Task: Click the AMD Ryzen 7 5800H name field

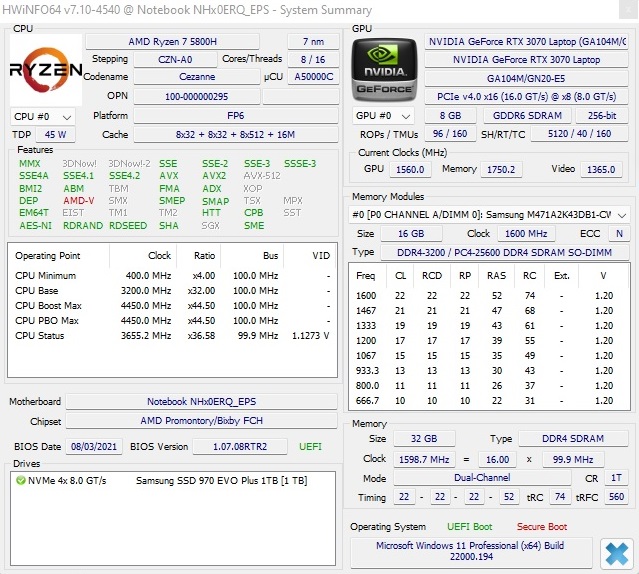Action: 172,42
